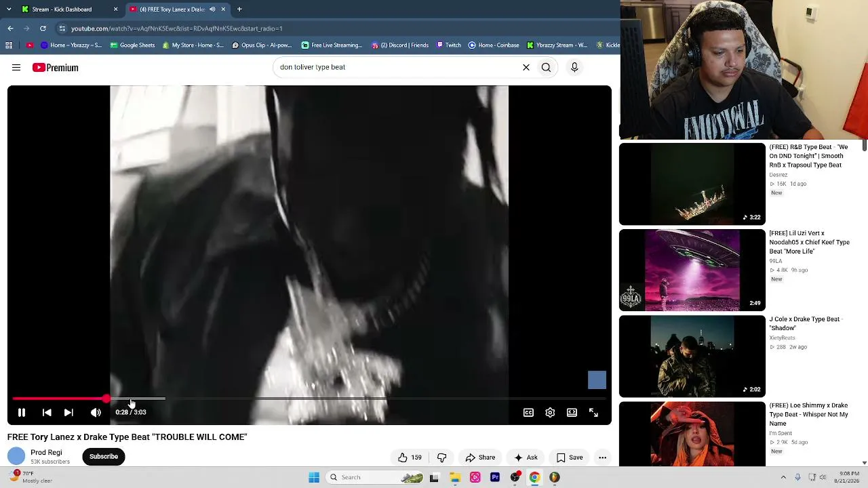Switch video to fullscreen

click(x=593, y=412)
